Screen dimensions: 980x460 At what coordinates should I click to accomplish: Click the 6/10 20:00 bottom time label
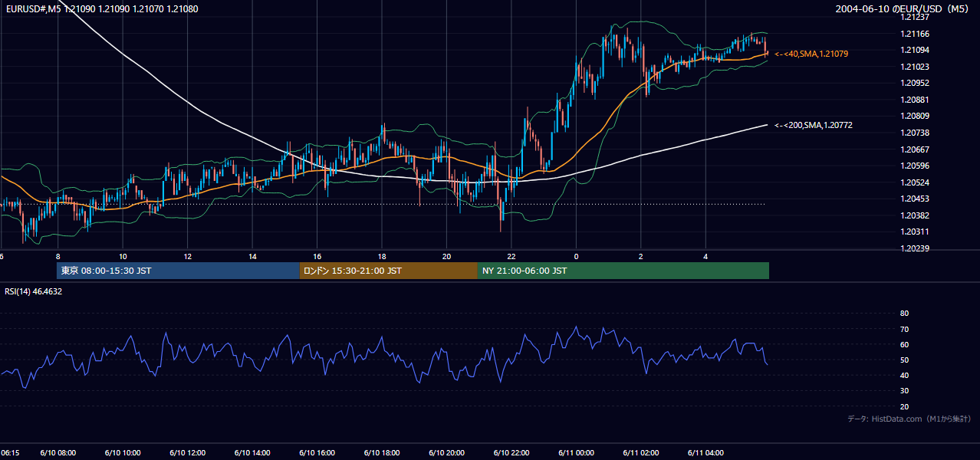click(x=446, y=453)
